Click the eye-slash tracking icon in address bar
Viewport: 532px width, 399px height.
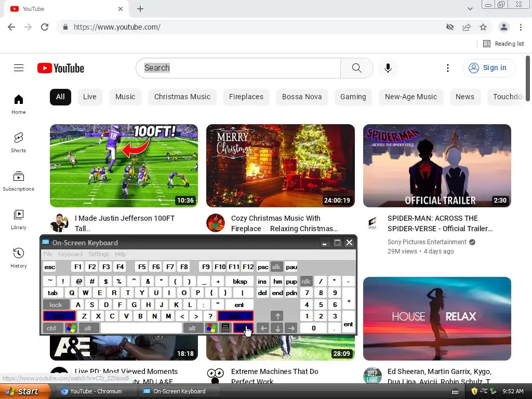point(450,27)
